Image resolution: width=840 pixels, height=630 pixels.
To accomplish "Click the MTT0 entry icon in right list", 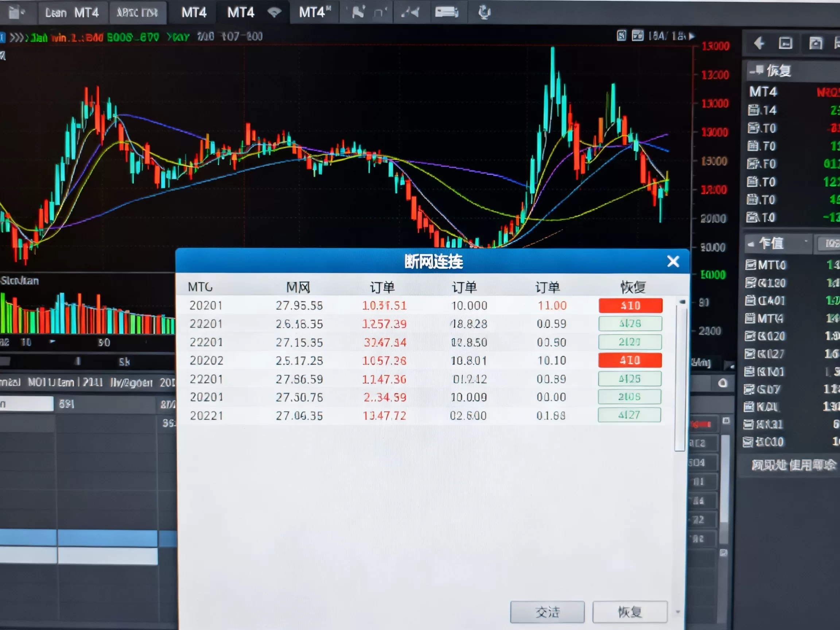I will tap(751, 265).
